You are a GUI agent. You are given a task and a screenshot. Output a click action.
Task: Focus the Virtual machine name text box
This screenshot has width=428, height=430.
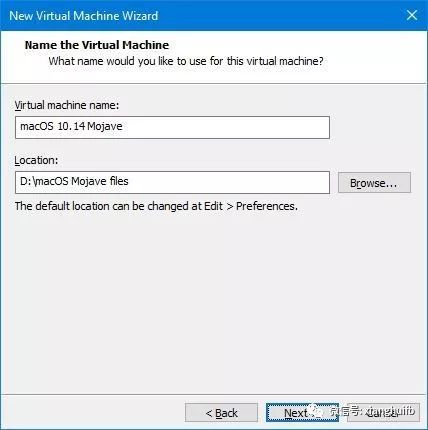[x=172, y=127]
